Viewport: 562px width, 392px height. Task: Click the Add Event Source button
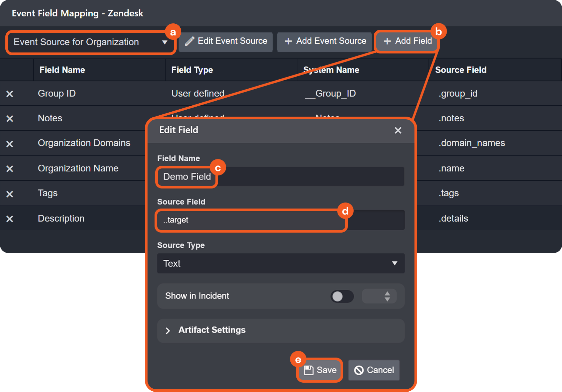(325, 41)
